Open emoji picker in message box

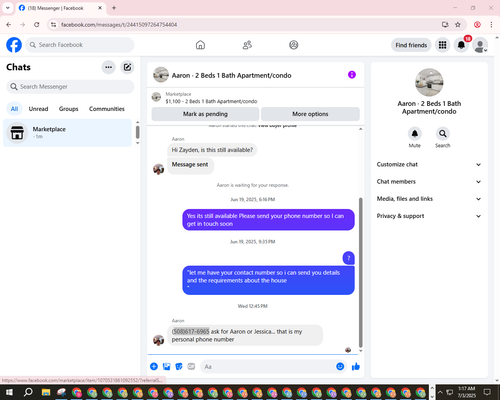click(x=340, y=367)
